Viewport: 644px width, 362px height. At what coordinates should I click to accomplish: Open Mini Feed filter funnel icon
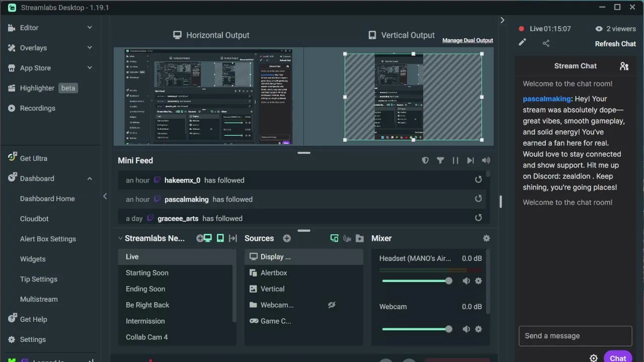(440, 160)
